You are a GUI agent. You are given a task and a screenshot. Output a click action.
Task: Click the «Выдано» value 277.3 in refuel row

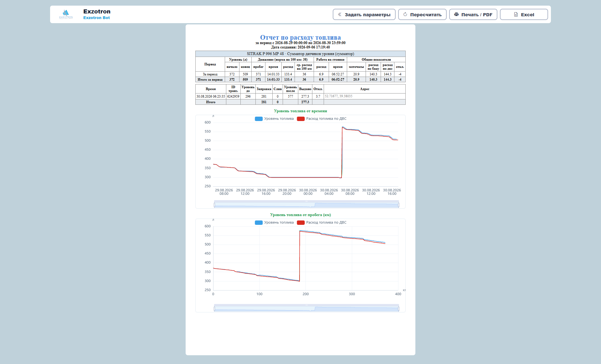[x=305, y=97]
